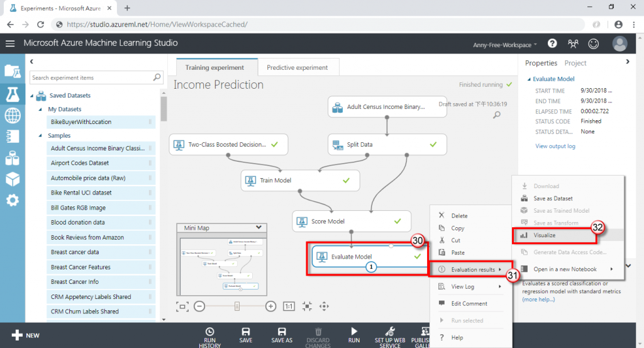
Task: Click RUN HISTORY in bottom bar
Action: point(209,337)
